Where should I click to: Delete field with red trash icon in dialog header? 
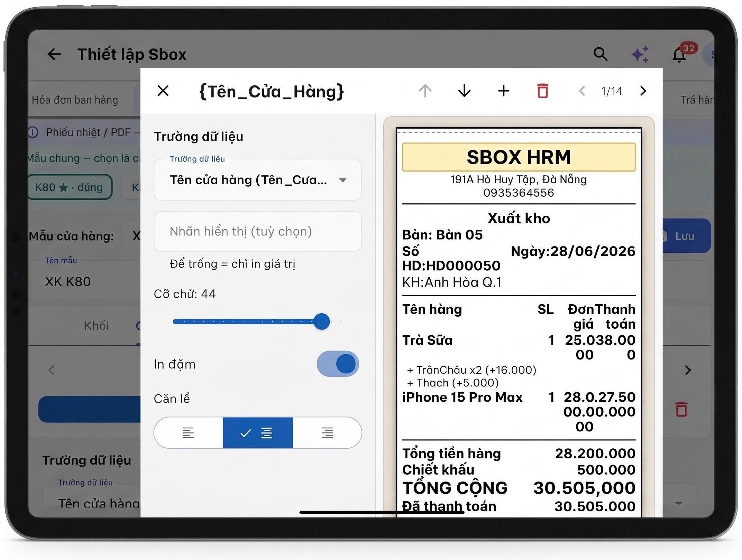pos(542,91)
